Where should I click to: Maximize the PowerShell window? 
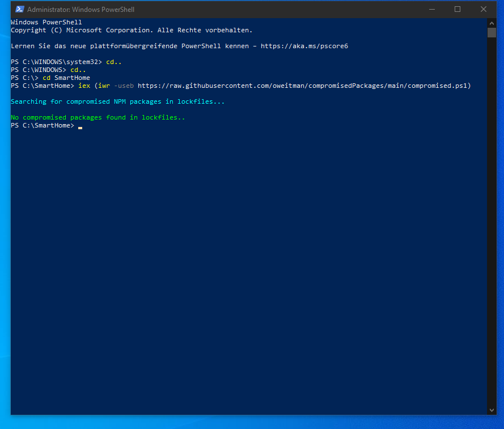coord(458,9)
